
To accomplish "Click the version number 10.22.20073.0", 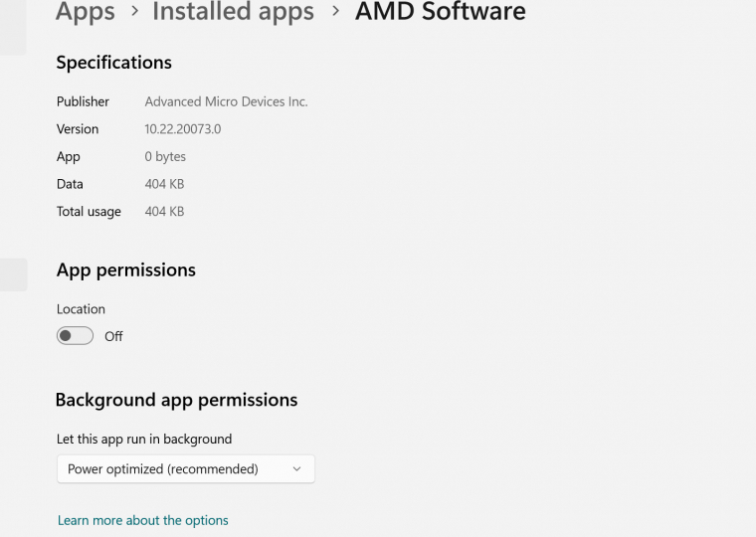I will (x=183, y=129).
